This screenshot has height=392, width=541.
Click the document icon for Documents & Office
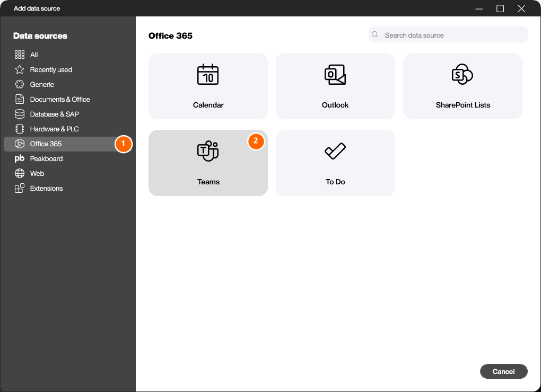tap(20, 99)
